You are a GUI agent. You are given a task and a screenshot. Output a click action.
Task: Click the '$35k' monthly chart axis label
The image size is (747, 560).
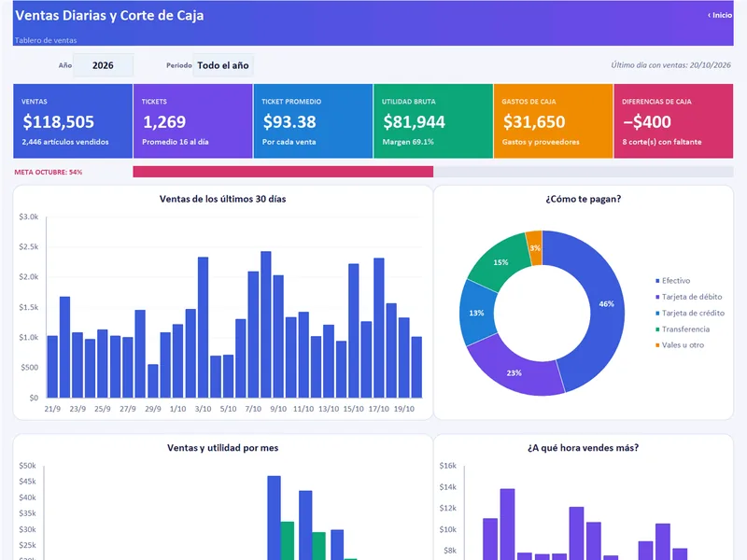coord(28,512)
